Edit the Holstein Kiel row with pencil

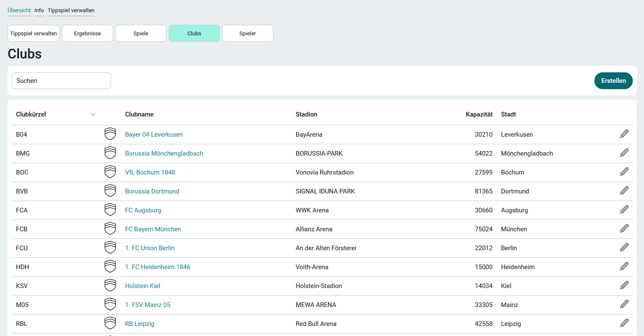point(624,285)
